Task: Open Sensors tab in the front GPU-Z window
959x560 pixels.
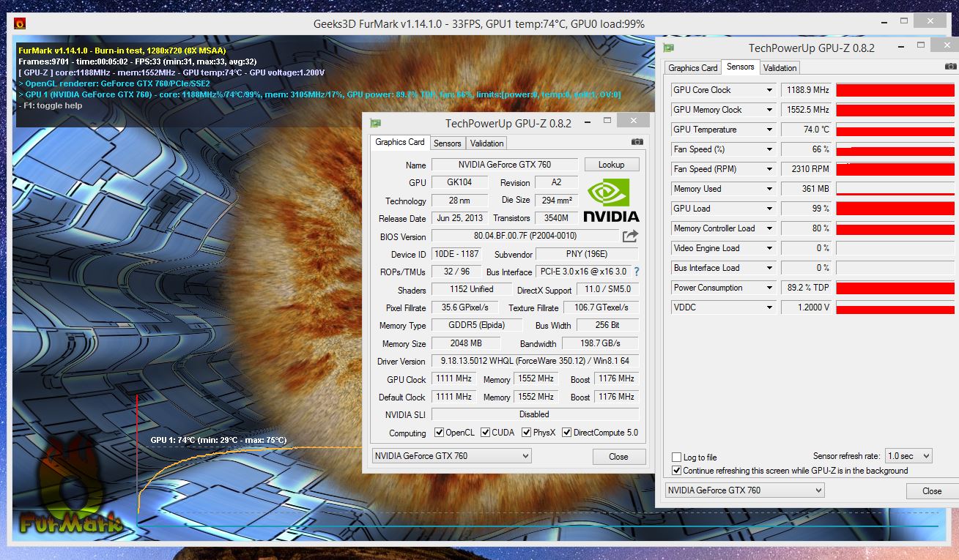Action: tap(447, 143)
